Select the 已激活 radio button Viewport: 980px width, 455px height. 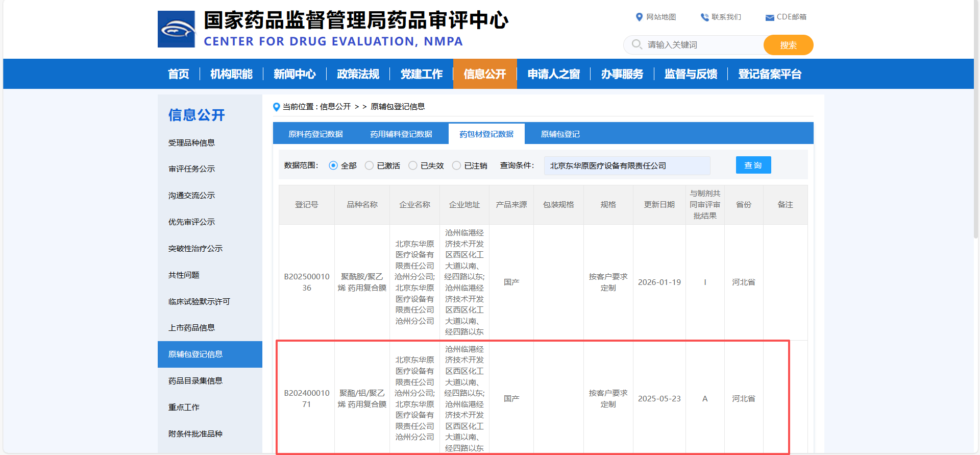369,165
